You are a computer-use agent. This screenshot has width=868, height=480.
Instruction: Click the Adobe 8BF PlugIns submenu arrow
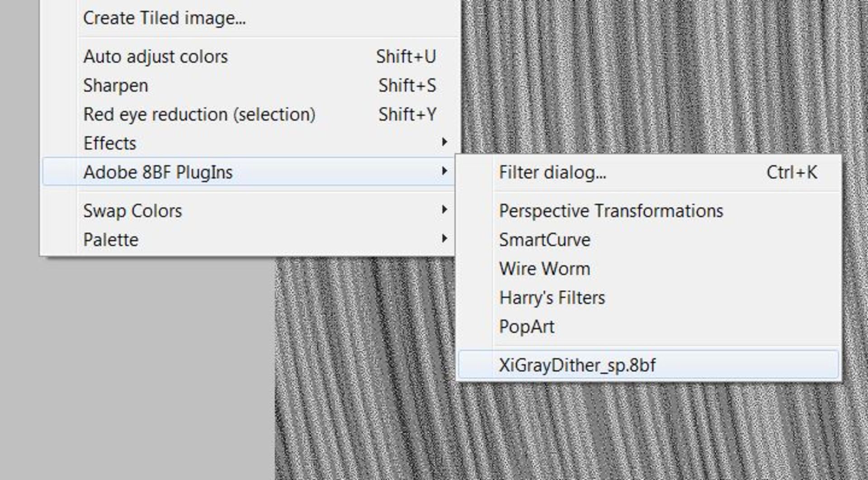click(x=444, y=171)
